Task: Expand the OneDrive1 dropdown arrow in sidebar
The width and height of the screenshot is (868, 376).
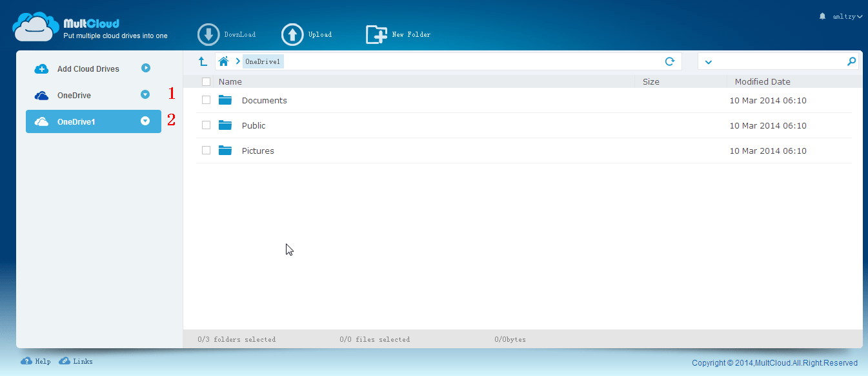Action: pos(145,121)
